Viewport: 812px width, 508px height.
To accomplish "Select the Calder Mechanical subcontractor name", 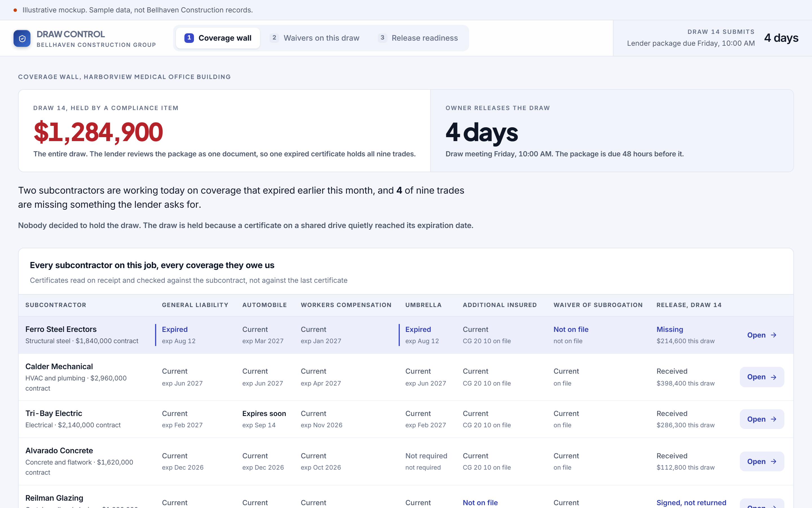I will click(x=59, y=367).
